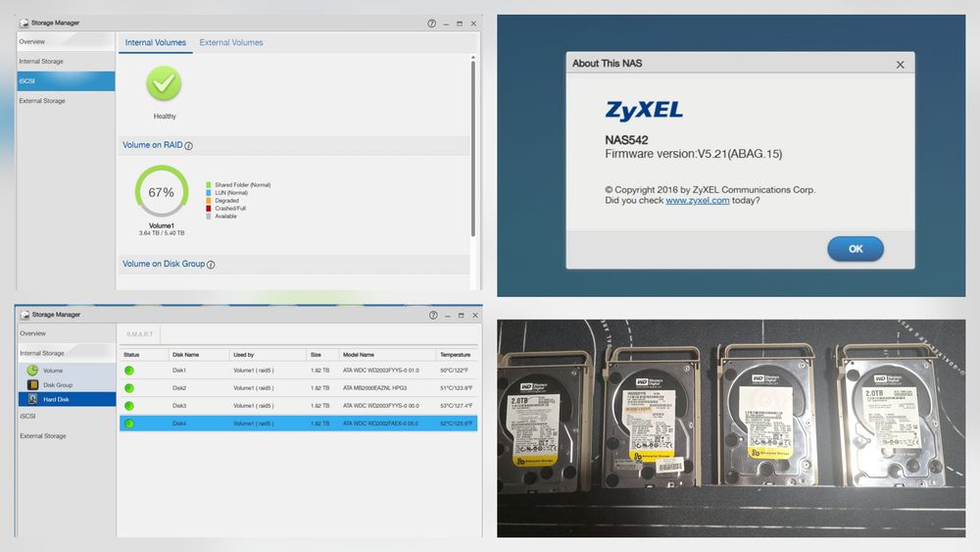The width and height of the screenshot is (980, 552).
Task: Click the 3.64 TB / 5.40 TB capacity text
Action: tap(162, 233)
